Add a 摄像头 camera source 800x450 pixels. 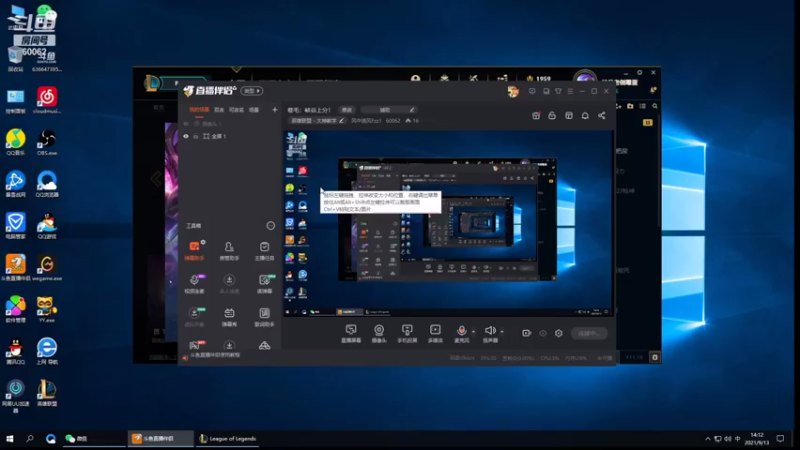(x=379, y=331)
